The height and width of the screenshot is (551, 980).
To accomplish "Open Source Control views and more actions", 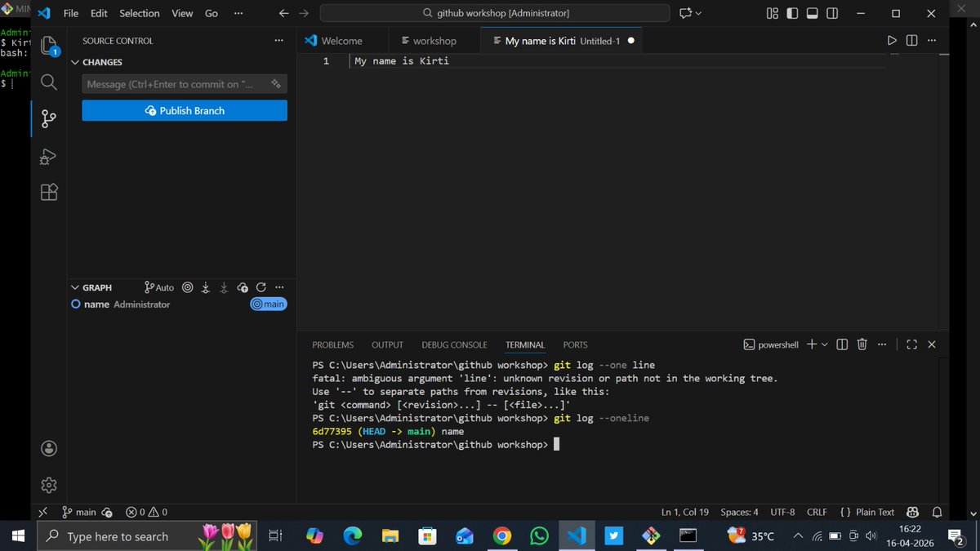I will click(279, 41).
